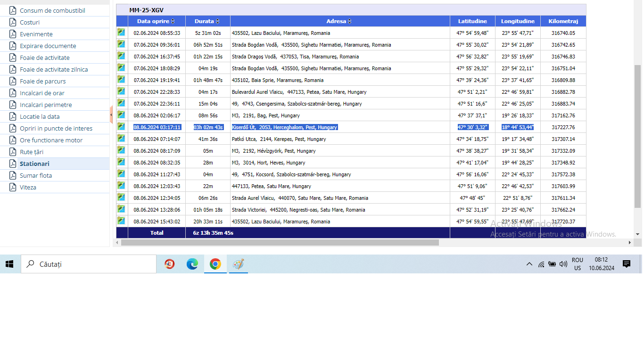Open map icon for 07.06.2024 19:19:41 row
This screenshot has width=644, height=362.
[122, 79]
